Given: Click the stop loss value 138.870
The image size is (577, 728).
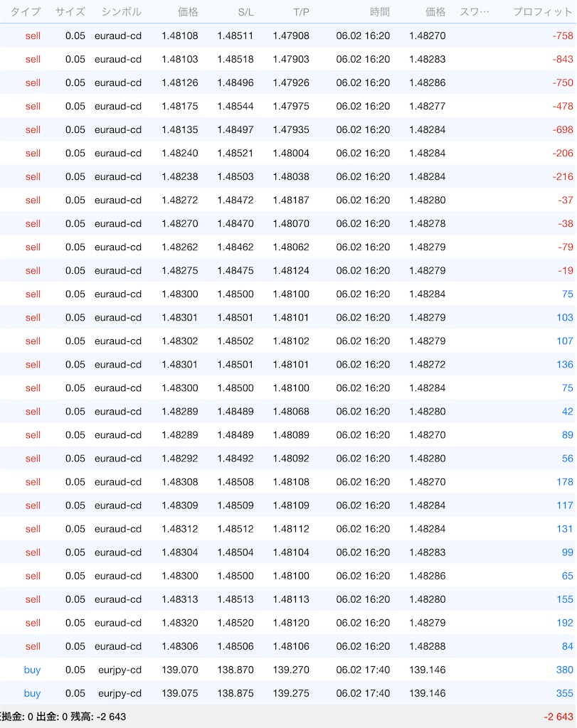Looking at the screenshot, I should coord(235,670).
